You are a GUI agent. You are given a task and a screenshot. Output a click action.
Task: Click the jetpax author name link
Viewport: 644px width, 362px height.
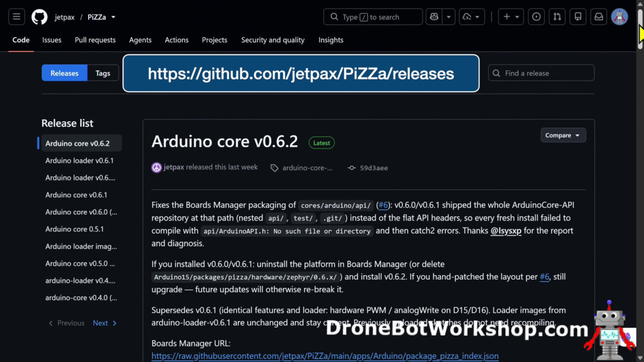tap(174, 167)
